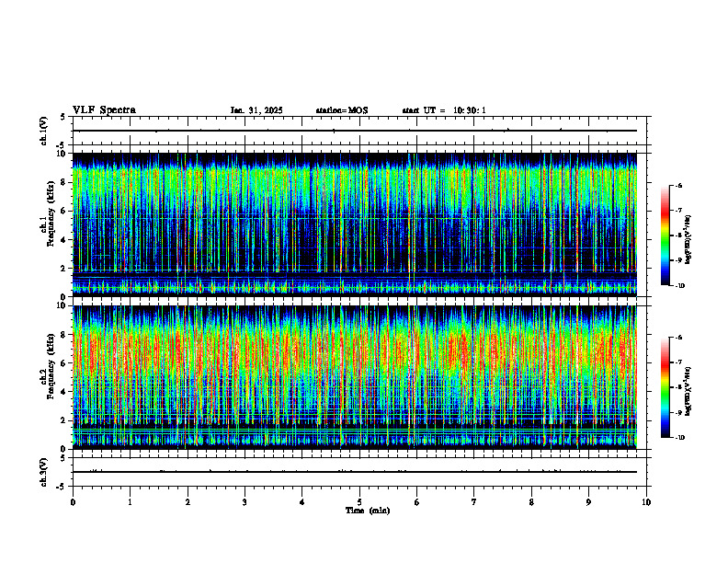The image size is (728, 563).
Task: Click time axis tick label "4"
Action: point(302,502)
